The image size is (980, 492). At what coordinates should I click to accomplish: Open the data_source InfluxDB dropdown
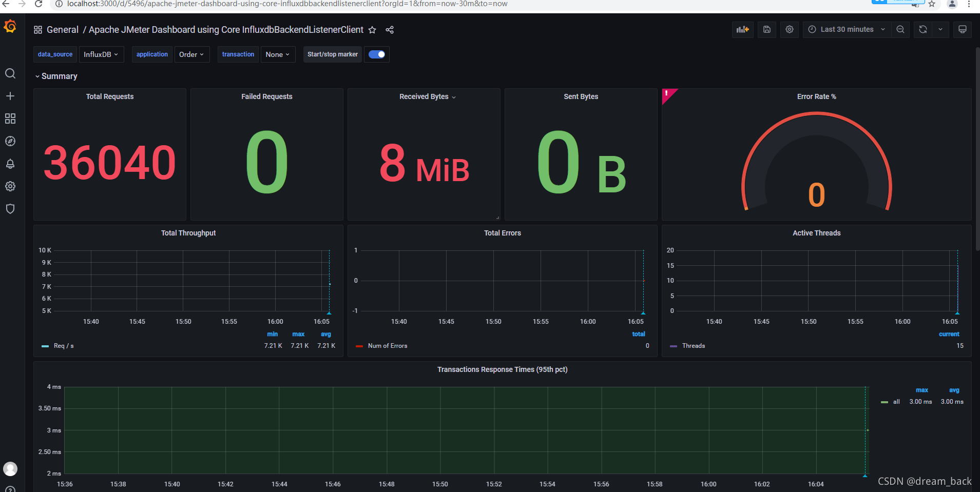click(x=101, y=54)
